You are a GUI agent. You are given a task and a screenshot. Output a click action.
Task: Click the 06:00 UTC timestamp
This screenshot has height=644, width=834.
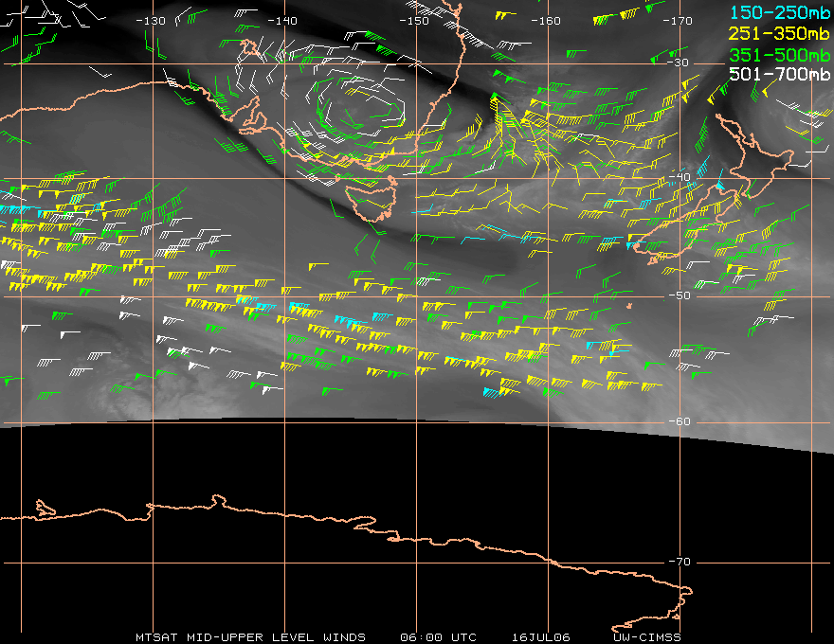pos(438,636)
